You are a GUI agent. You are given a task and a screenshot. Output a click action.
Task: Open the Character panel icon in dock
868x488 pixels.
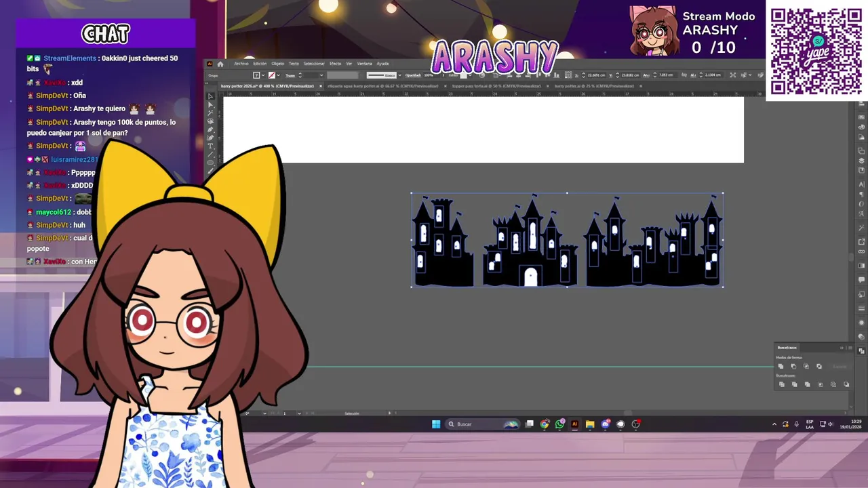[861, 184]
